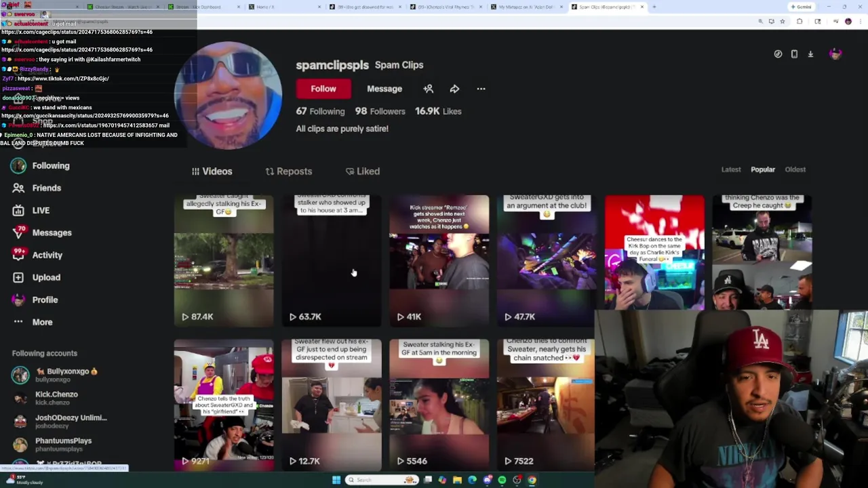Open Discord from the taskbar
The height and width of the screenshot is (488, 868).
point(487,480)
